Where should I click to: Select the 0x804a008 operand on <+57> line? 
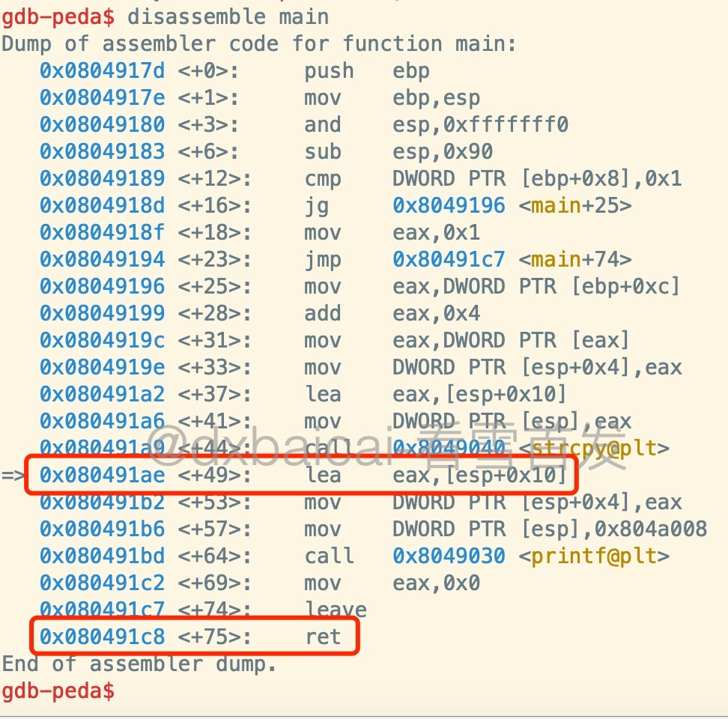coord(651,528)
